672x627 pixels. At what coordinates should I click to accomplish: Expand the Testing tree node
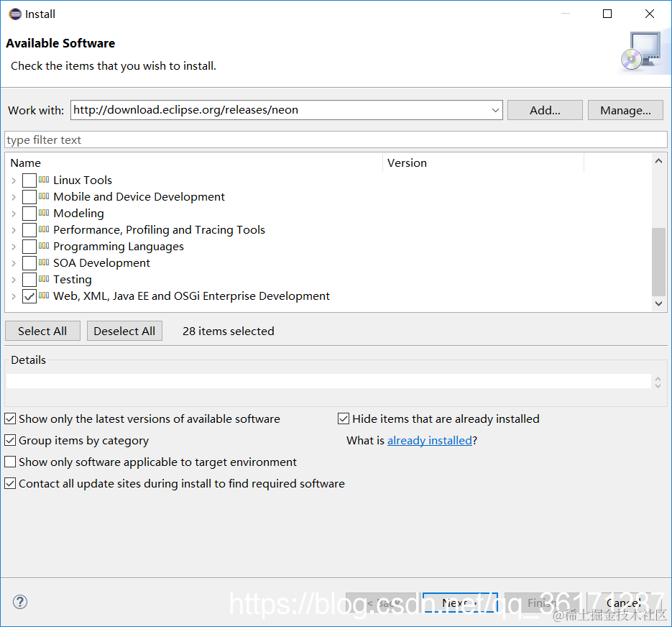(x=14, y=280)
